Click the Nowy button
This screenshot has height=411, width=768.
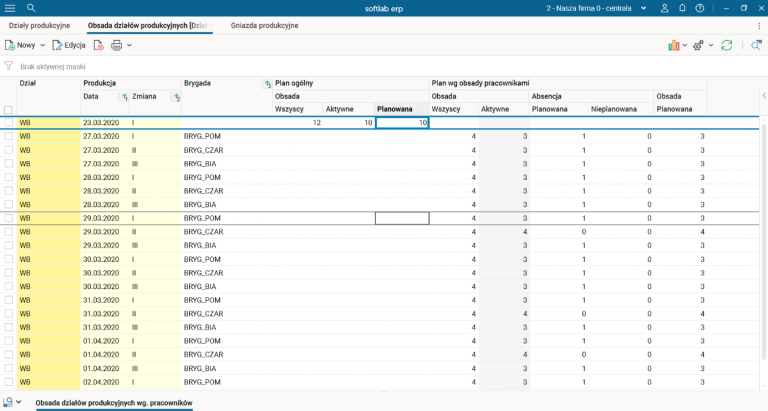pyautogui.click(x=20, y=45)
